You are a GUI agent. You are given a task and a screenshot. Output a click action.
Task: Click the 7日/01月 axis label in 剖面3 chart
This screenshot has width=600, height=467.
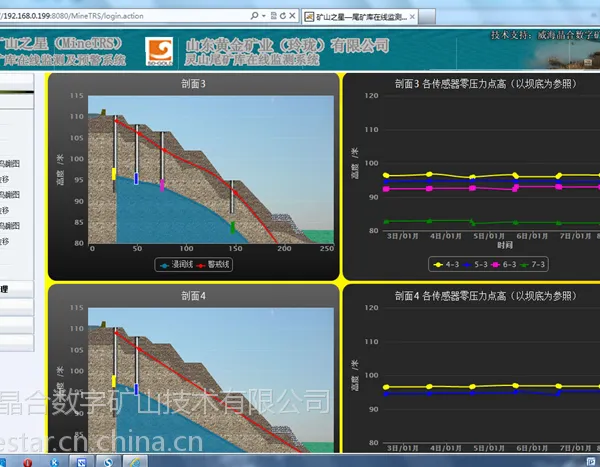pos(576,236)
